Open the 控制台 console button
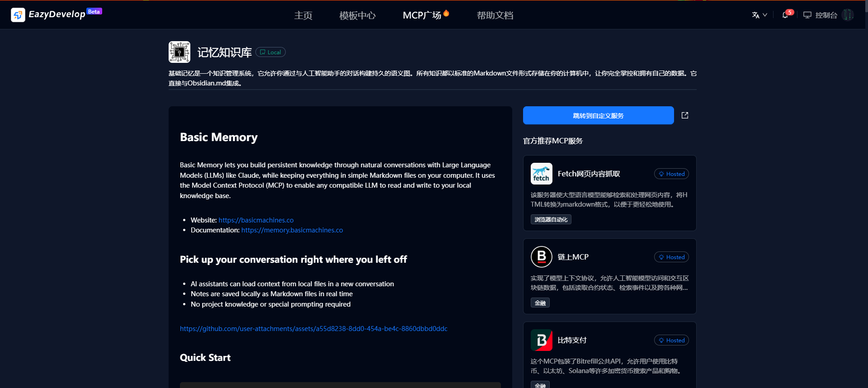 tap(821, 15)
